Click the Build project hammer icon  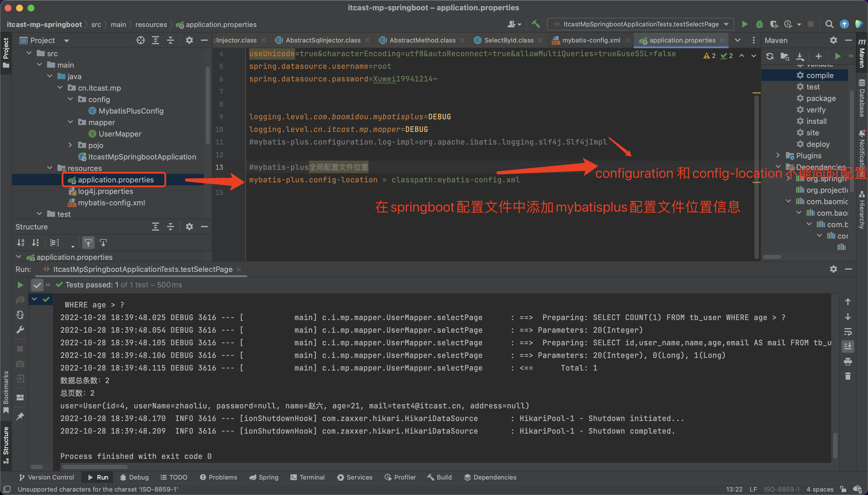coord(536,24)
